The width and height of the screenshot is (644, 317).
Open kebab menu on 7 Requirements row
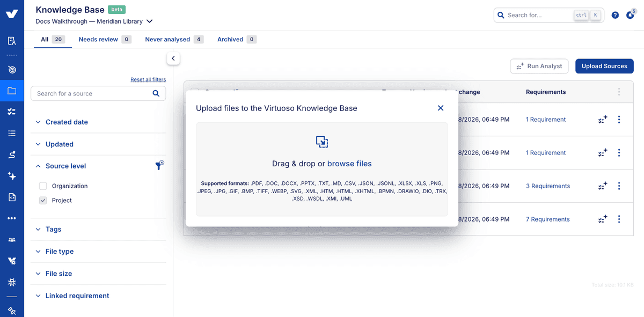pyautogui.click(x=619, y=219)
